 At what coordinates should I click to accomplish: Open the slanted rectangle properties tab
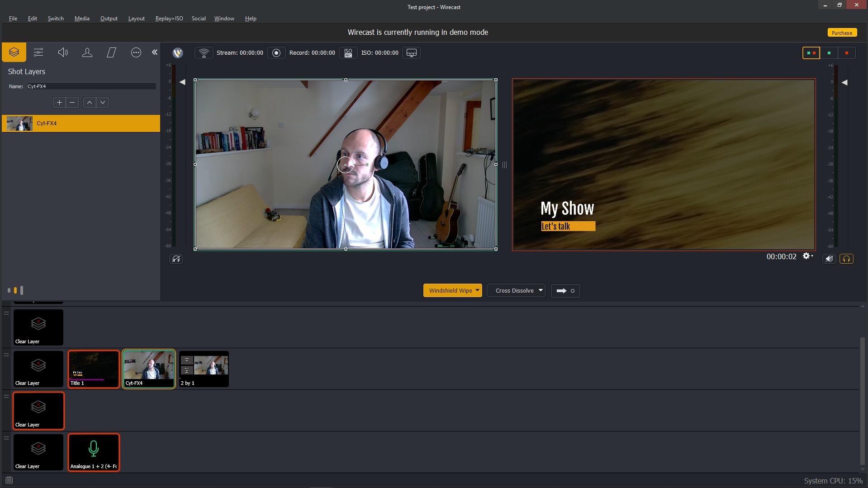tap(112, 52)
